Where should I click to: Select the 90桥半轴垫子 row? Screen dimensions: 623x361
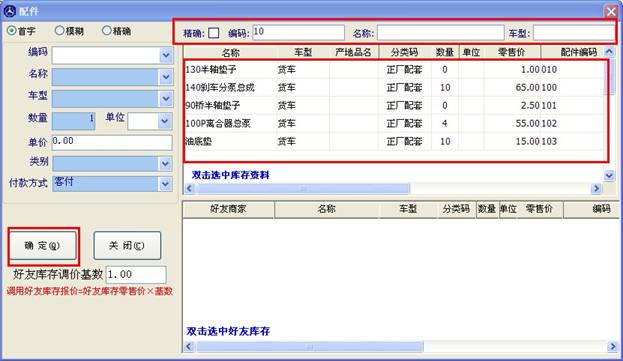[x=394, y=105]
